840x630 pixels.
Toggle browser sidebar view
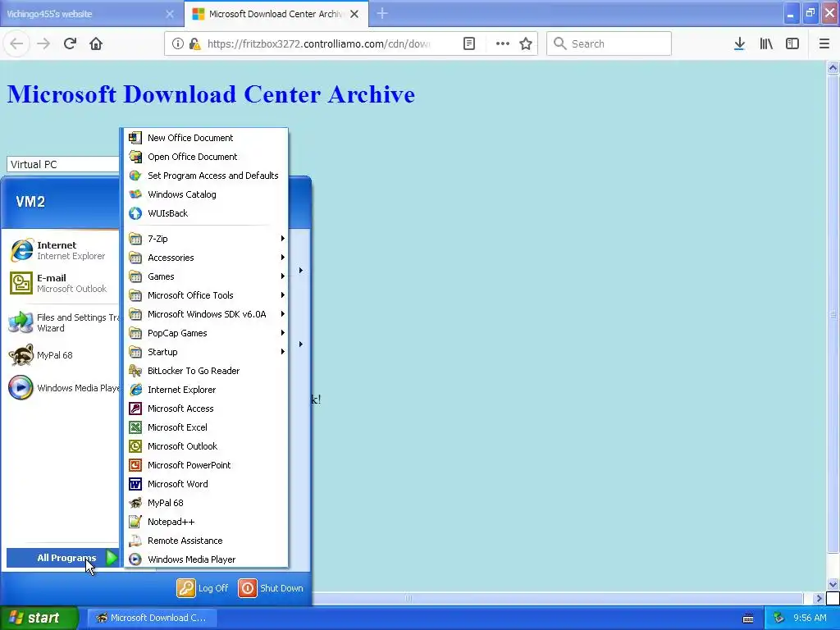coord(792,43)
